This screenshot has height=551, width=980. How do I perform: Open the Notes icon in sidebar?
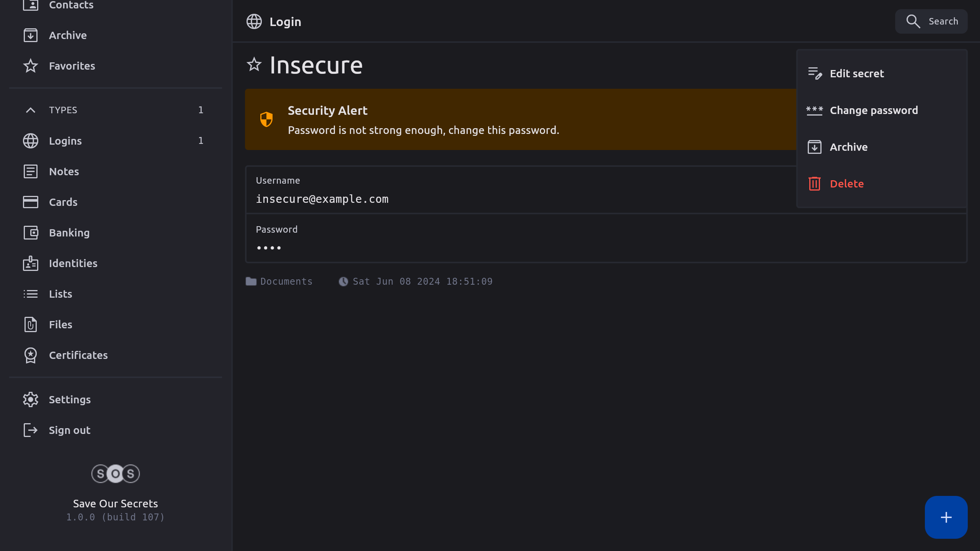tap(31, 171)
